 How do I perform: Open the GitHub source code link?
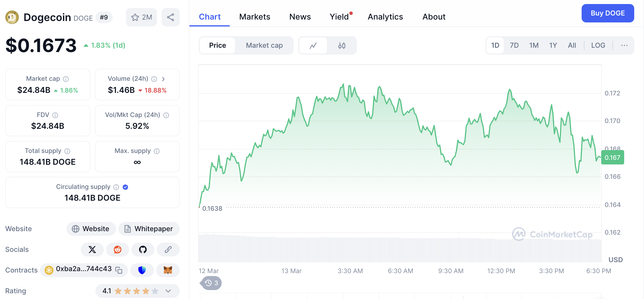(x=143, y=250)
